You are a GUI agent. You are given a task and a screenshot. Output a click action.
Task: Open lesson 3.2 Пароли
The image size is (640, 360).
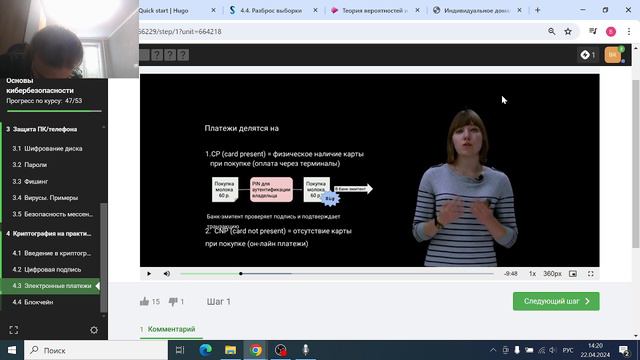coord(30,165)
